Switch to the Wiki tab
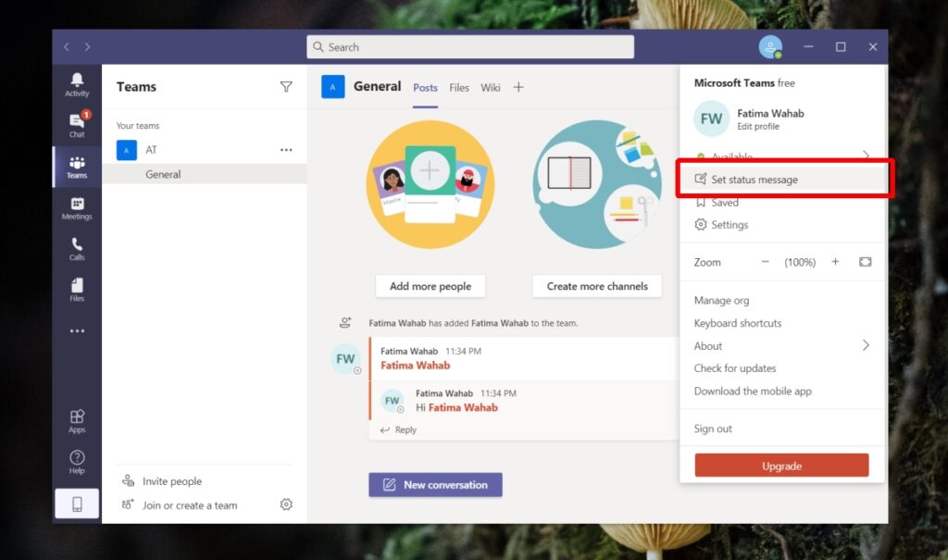948x560 pixels. [x=491, y=87]
